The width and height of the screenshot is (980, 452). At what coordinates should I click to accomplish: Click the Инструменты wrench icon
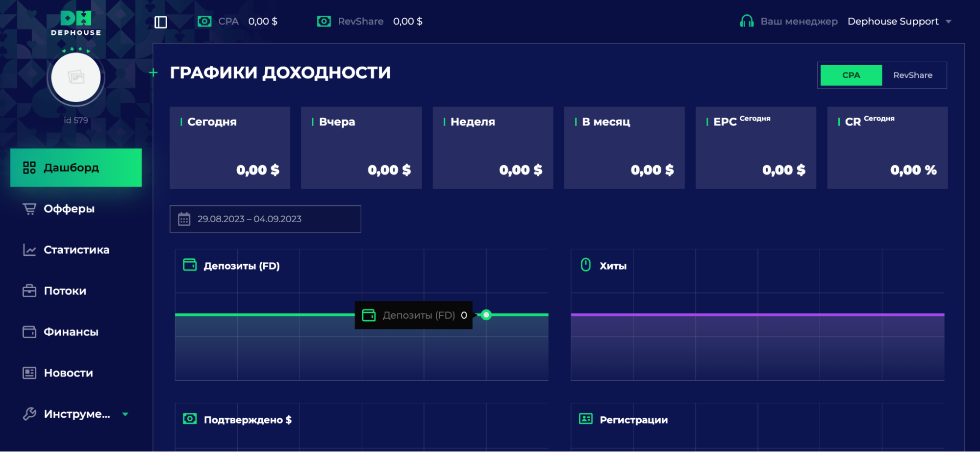(x=29, y=414)
